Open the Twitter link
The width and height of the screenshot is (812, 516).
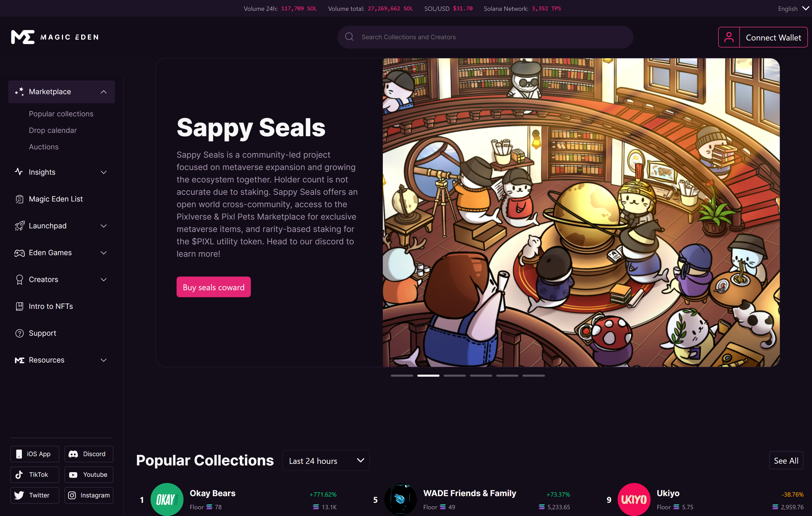click(x=35, y=495)
